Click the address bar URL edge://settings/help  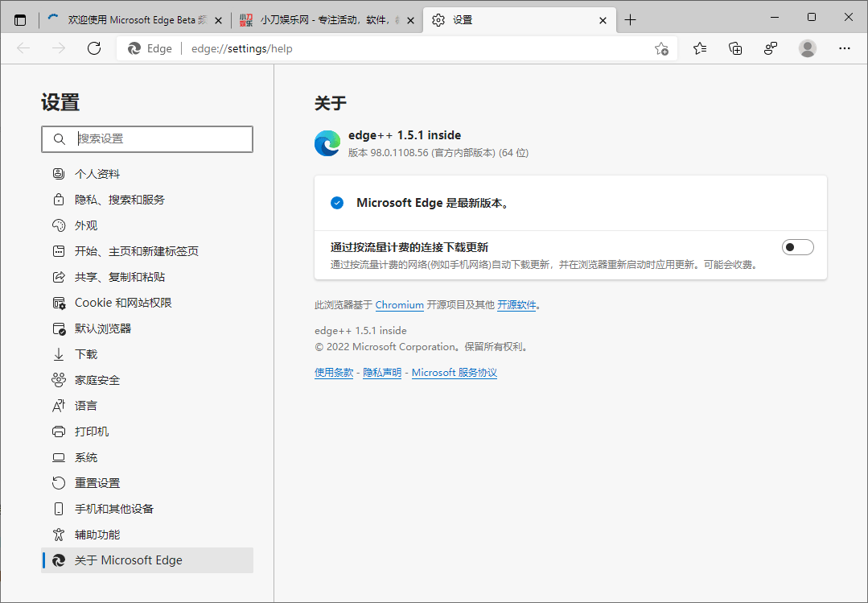coord(242,49)
